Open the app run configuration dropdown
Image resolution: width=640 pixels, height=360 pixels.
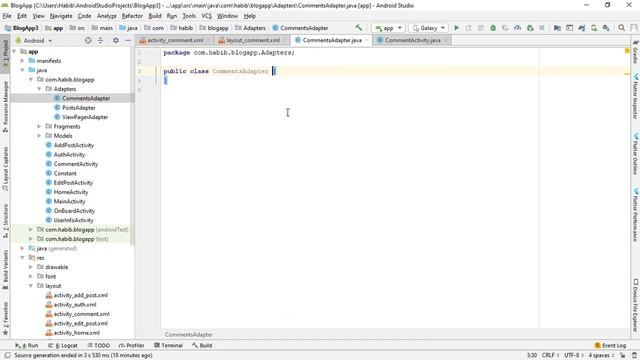pyautogui.click(x=389, y=28)
